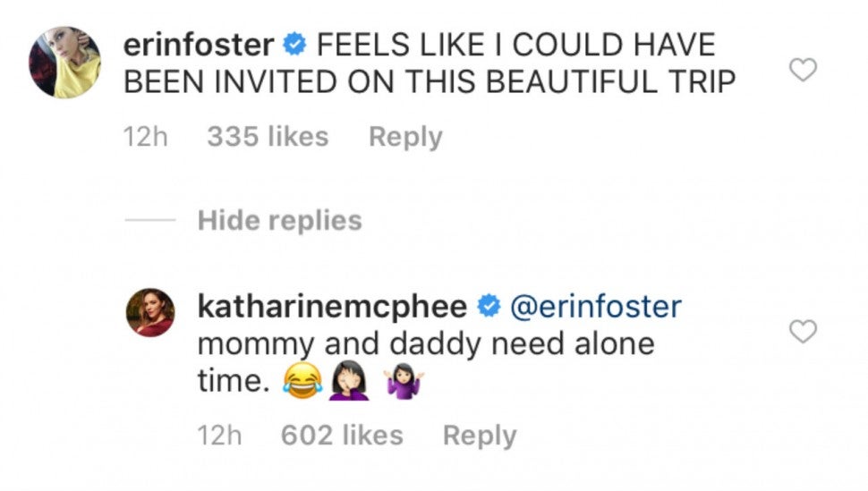
Task: Reply to erinfoster's comment
Action: coord(405,137)
